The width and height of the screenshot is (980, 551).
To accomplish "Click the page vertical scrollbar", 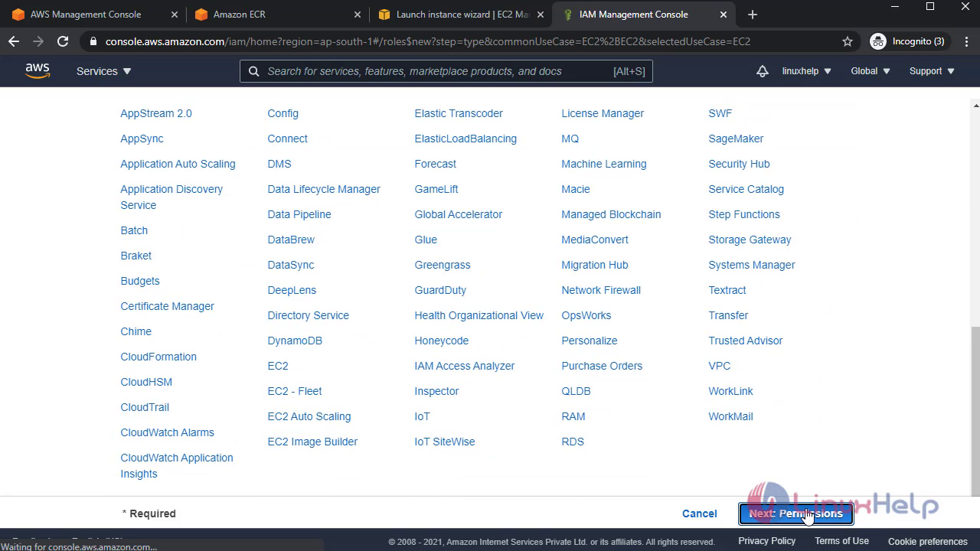I will click(x=975, y=411).
